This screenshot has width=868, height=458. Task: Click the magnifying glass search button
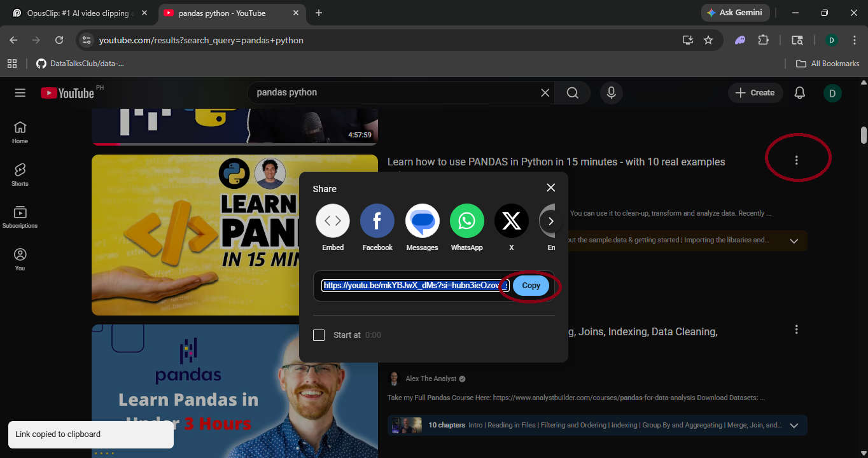click(x=573, y=93)
